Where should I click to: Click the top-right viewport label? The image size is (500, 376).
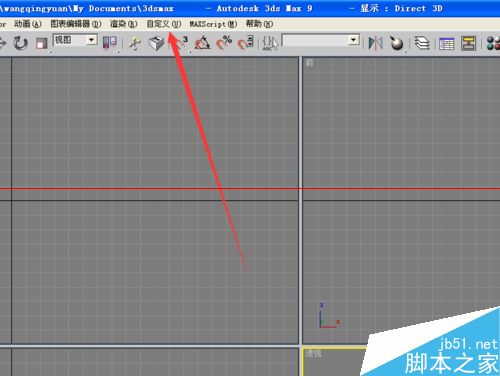click(x=310, y=63)
